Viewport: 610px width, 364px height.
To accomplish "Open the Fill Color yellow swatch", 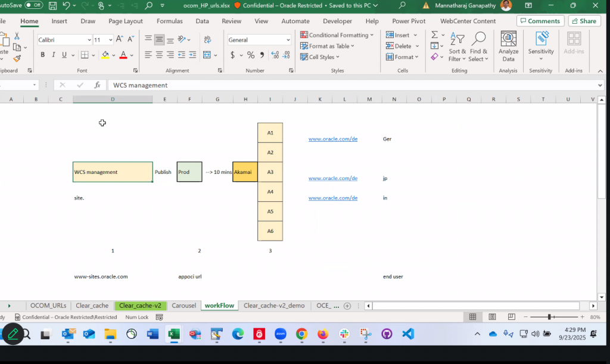I will [105, 55].
